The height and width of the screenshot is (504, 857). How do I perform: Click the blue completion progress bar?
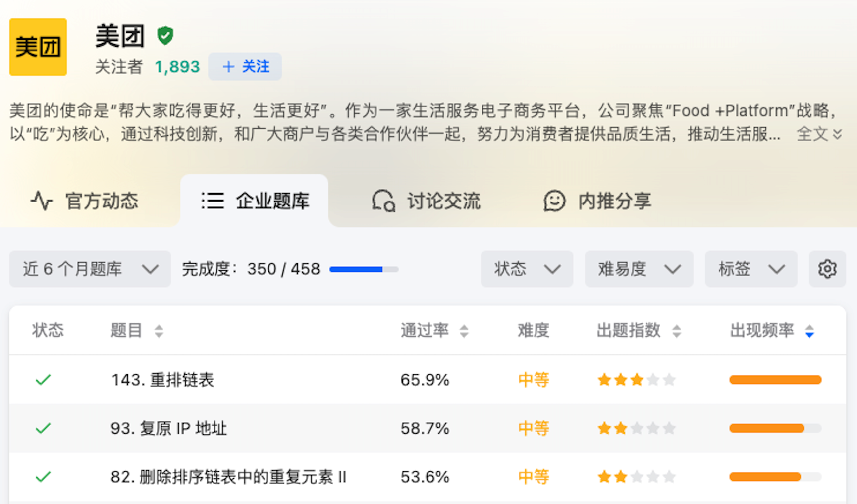(364, 269)
